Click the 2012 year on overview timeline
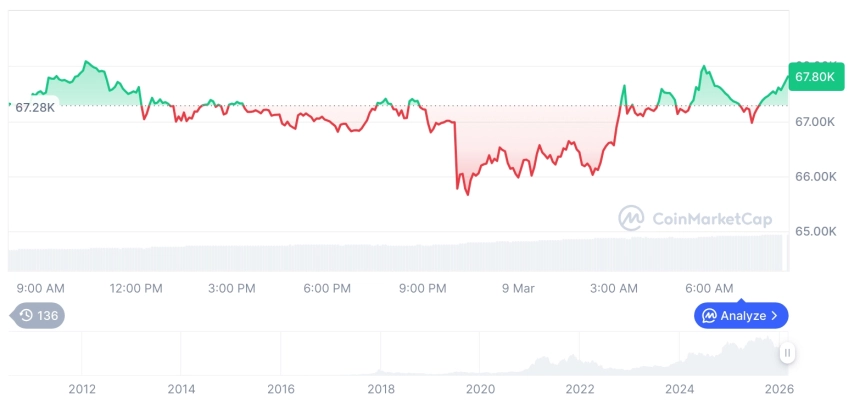The image size is (860, 401). point(82,389)
